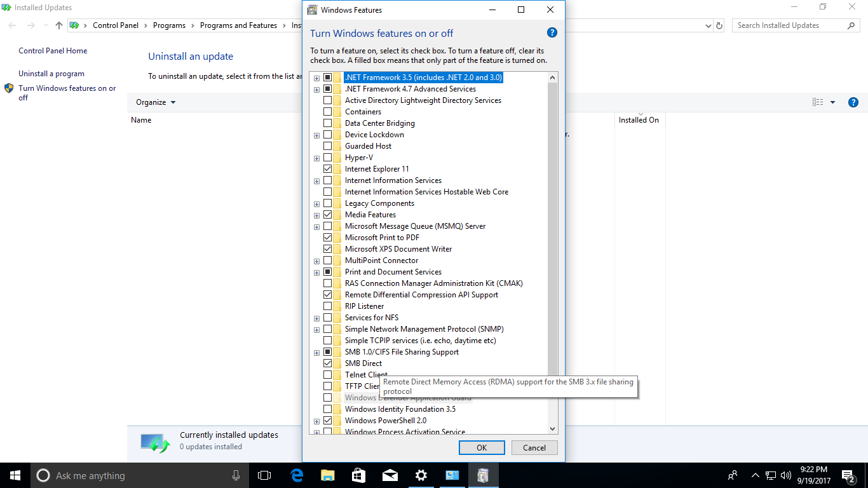Click the Control Panel icon on the taskbar
The height and width of the screenshot is (488, 868).
tap(452, 475)
